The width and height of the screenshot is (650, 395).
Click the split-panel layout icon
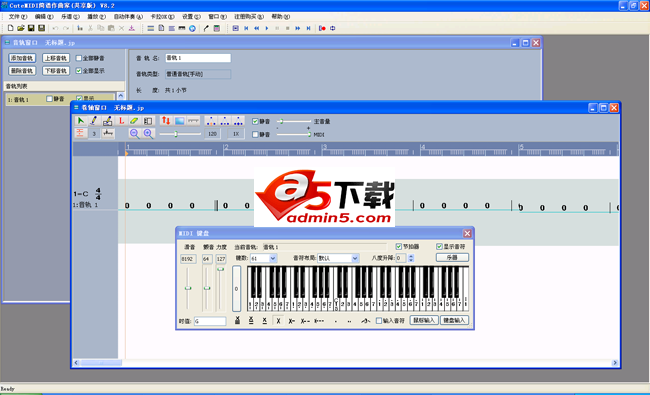coord(148,121)
